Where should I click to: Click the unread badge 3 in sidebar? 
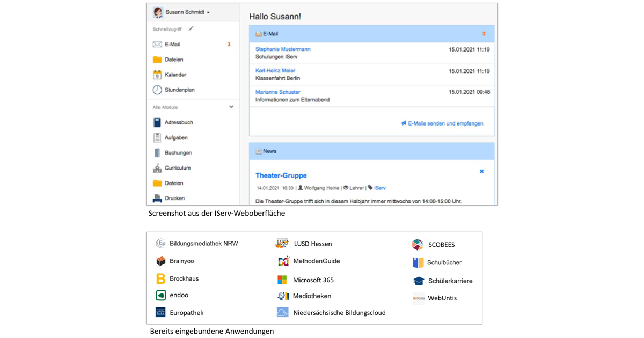[229, 45]
